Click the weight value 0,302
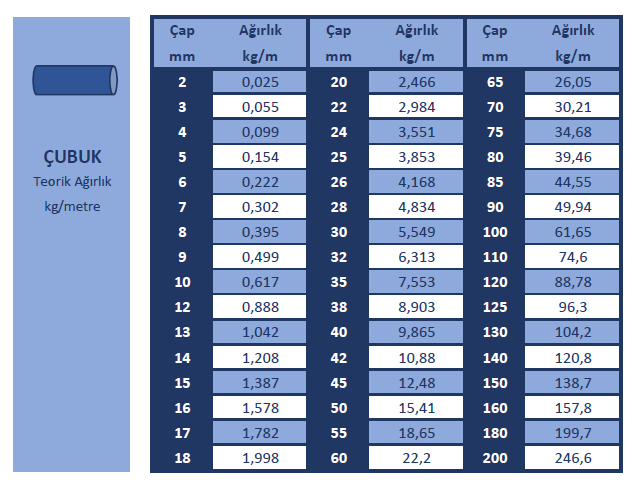This screenshot has width=639, height=488. 260,207
